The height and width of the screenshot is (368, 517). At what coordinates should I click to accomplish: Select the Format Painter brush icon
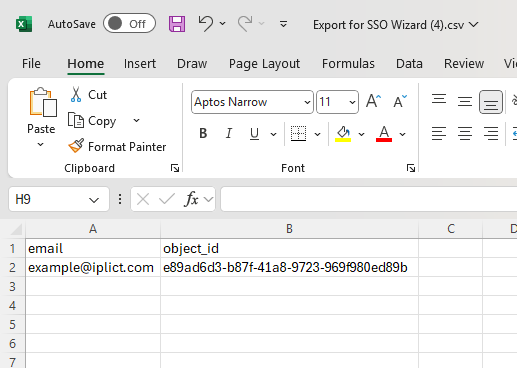coord(76,146)
